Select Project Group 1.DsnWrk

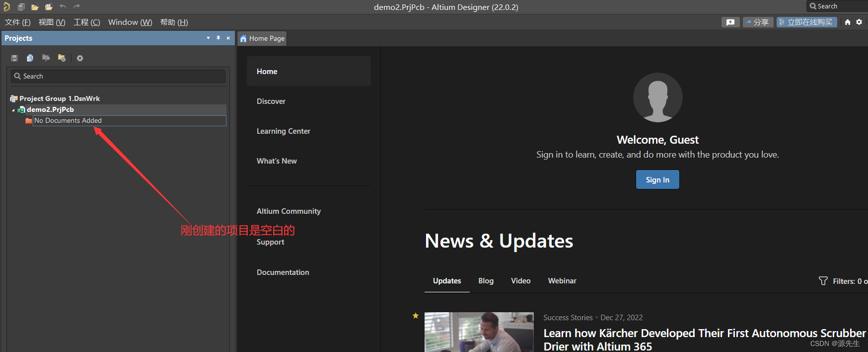60,98
